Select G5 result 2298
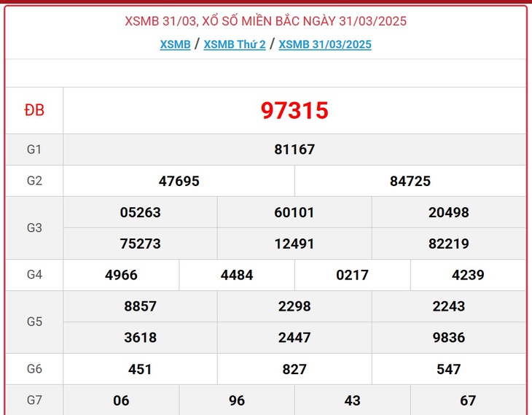This screenshot has width=532, height=415. [294, 306]
